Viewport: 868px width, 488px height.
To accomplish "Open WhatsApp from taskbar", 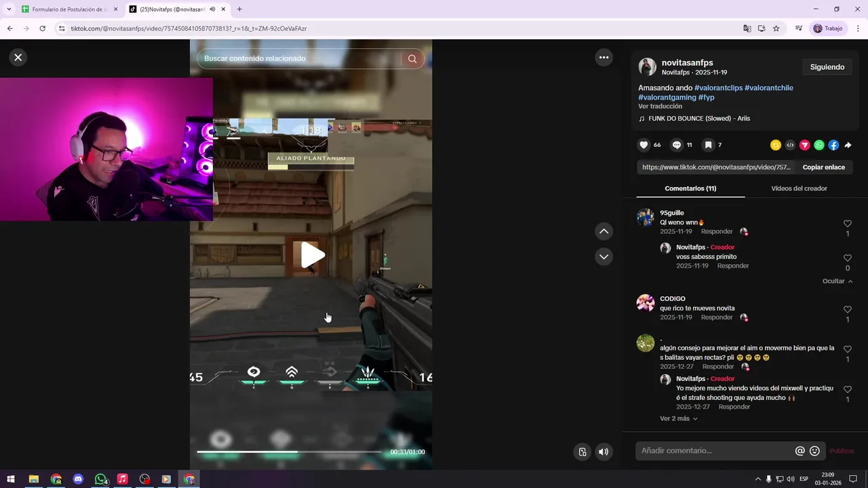I will 100,479.
